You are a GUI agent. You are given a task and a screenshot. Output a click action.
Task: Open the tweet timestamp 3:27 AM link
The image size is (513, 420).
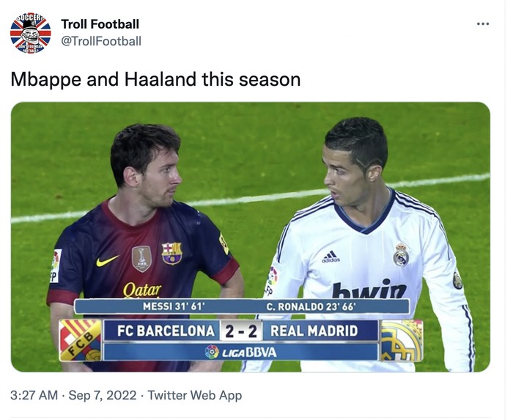pos(34,395)
